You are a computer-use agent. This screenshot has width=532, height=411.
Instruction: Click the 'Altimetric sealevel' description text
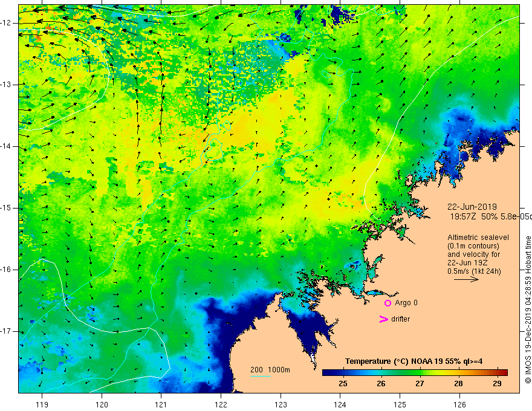(x=478, y=238)
